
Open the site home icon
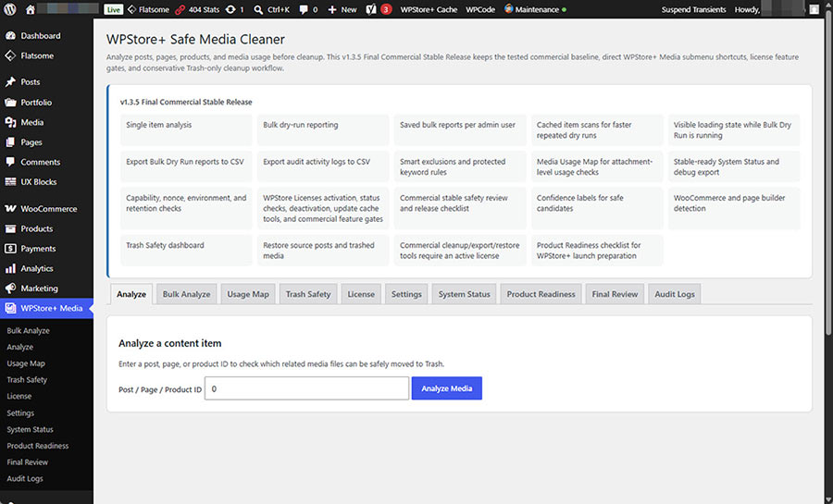coord(31,9)
